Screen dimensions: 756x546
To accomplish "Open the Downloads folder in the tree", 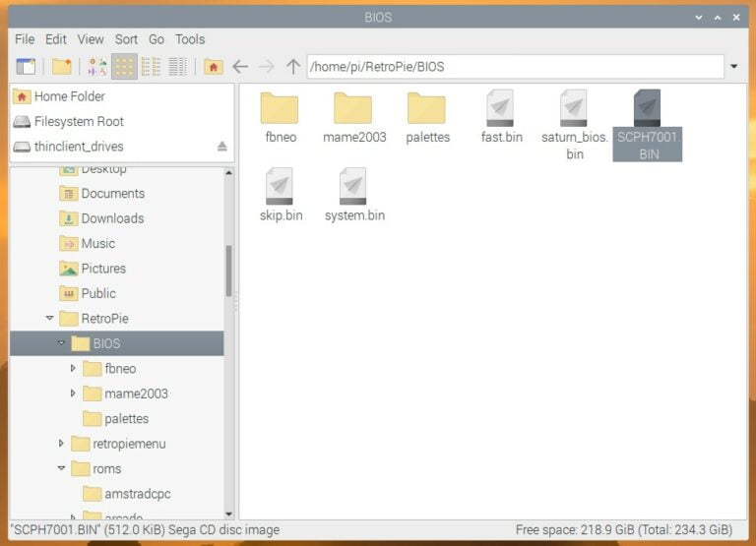I will coord(112,218).
